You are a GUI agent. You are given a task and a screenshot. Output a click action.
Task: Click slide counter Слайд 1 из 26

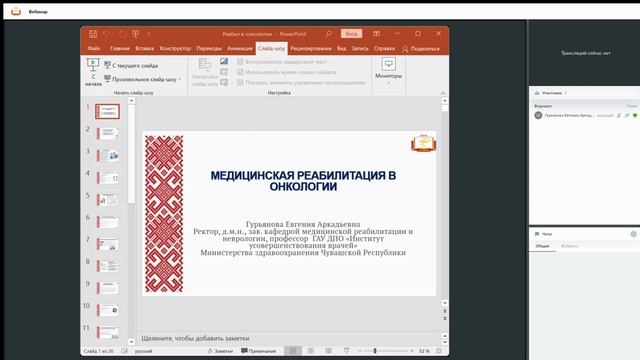point(98,351)
